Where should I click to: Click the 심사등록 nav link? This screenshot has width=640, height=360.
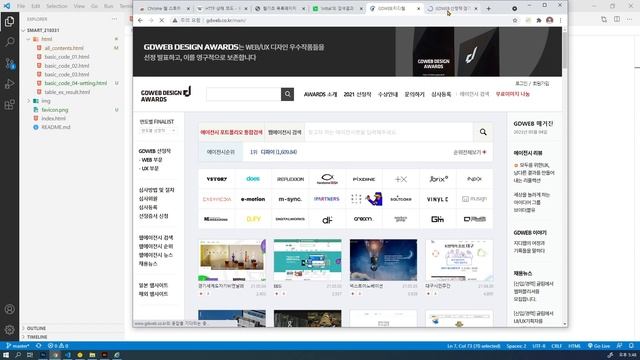441,94
